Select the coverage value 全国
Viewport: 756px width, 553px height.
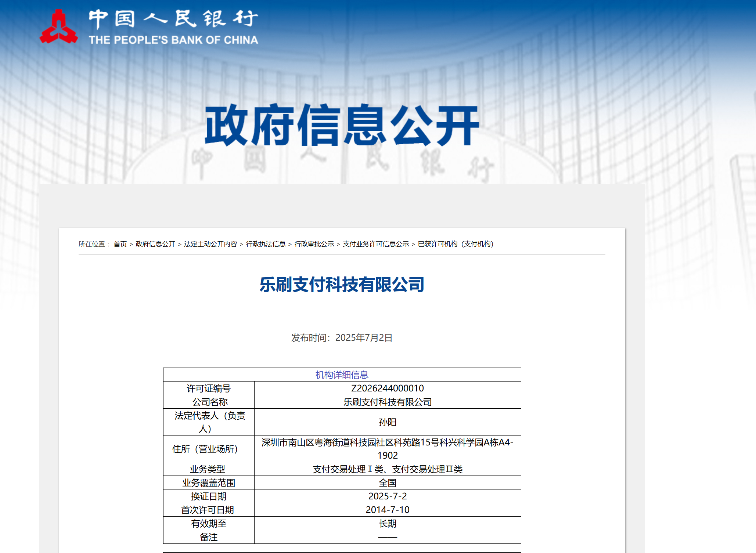click(388, 482)
